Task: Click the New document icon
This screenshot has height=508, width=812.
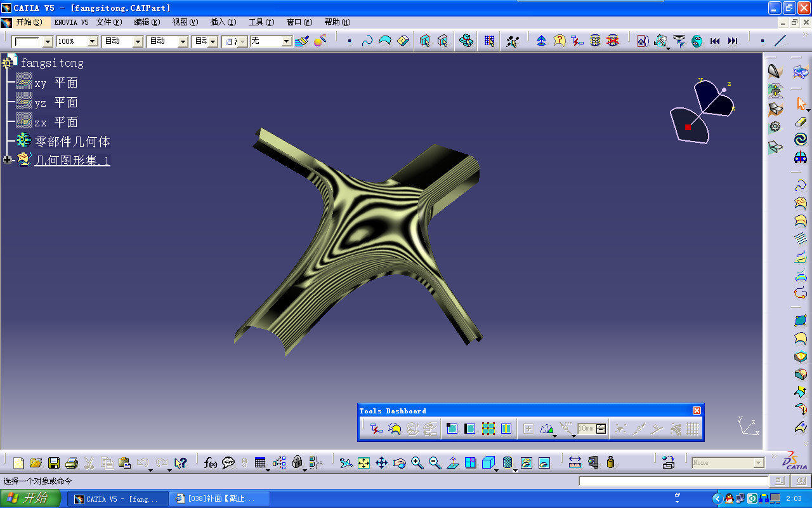Action: [x=18, y=463]
